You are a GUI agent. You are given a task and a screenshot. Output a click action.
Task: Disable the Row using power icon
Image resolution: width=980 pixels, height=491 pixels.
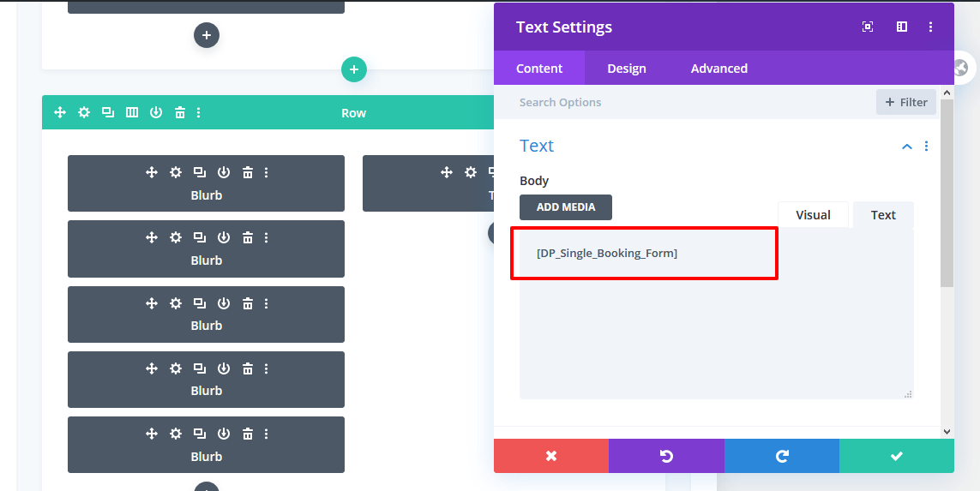(156, 112)
